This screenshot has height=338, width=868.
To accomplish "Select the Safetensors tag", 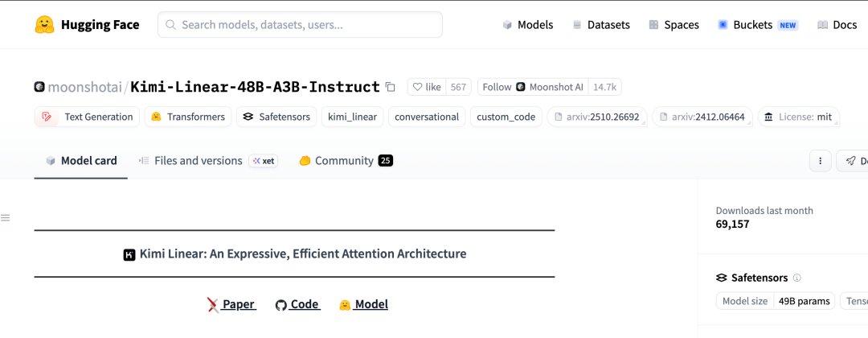I will (276, 117).
